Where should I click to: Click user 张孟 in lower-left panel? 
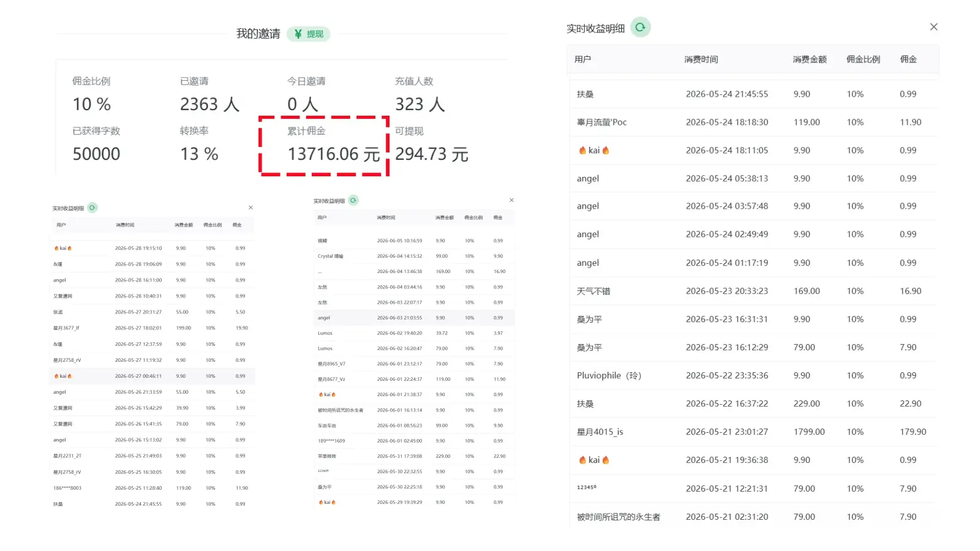(58, 312)
